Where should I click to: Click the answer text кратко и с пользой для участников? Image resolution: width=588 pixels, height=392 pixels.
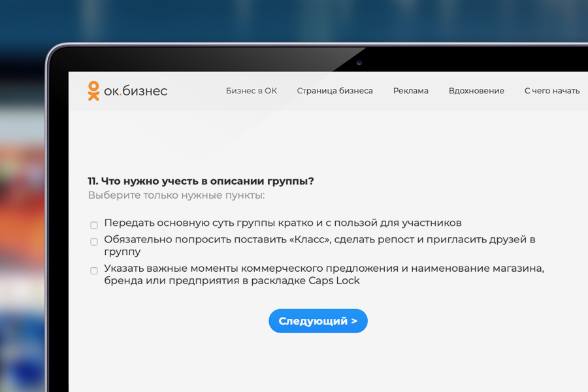pyautogui.click(x=370, y=223)
